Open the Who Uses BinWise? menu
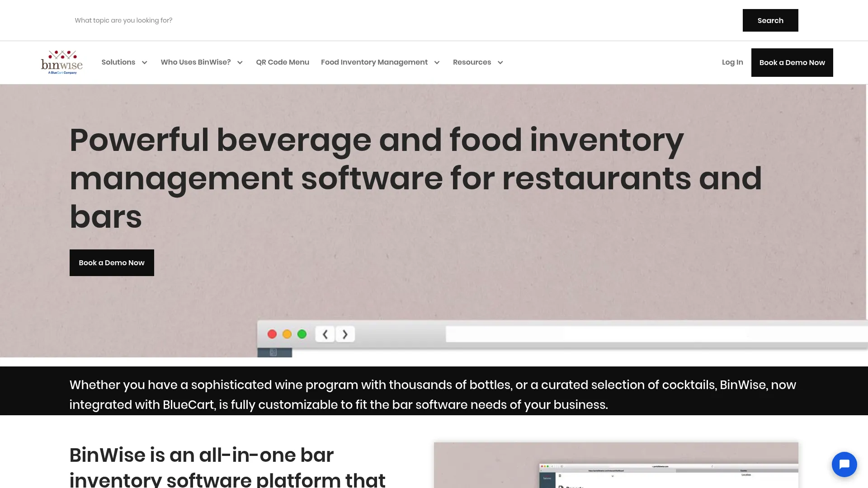Image resolution: width=868 pixels, height=488 pixels. (x=196, y=62)
